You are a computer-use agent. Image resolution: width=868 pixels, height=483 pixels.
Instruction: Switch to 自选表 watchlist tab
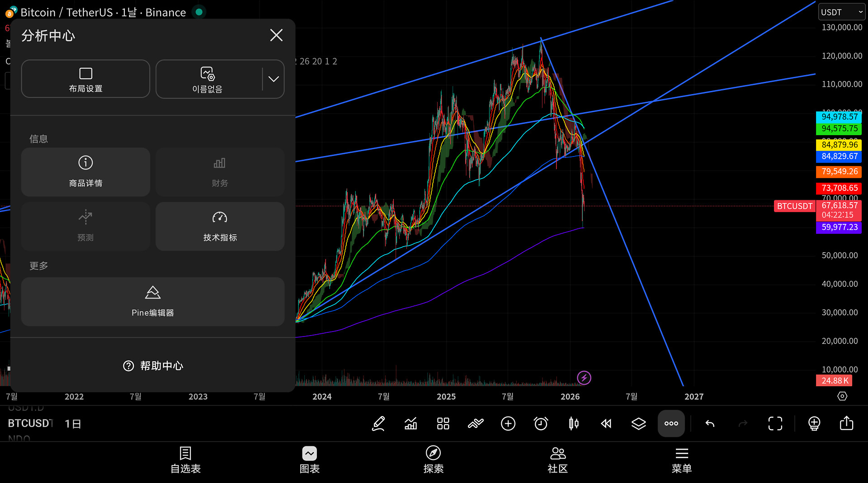coord(185,460)
